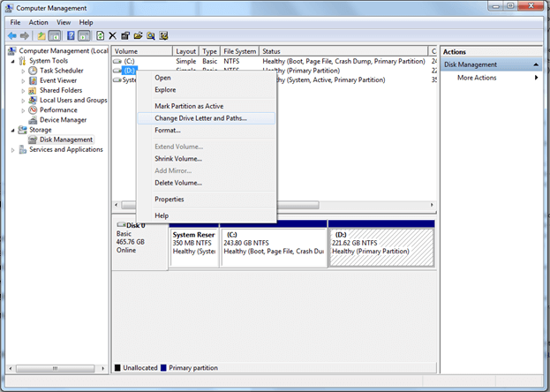
Task: Click the Storage icon in tree
Action: (x=22, y=130)
